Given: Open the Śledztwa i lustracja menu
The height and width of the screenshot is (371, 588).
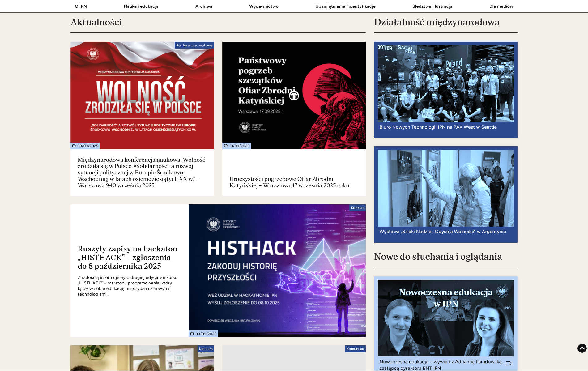Looking at the screenshot, I should [432, 6].
